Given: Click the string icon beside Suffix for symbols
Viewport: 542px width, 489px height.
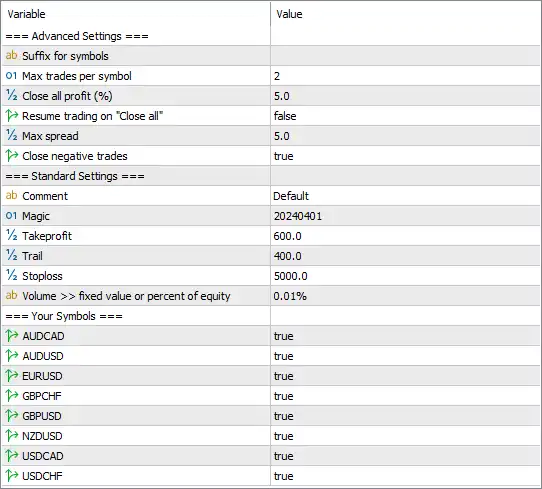Looking at the screenshot, I should (11, 55).
